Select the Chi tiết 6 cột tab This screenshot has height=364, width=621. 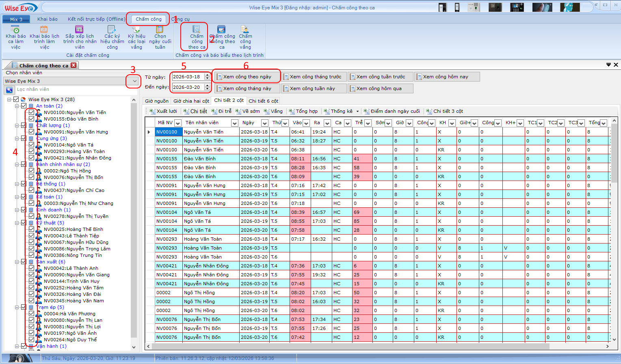[263, 101]
